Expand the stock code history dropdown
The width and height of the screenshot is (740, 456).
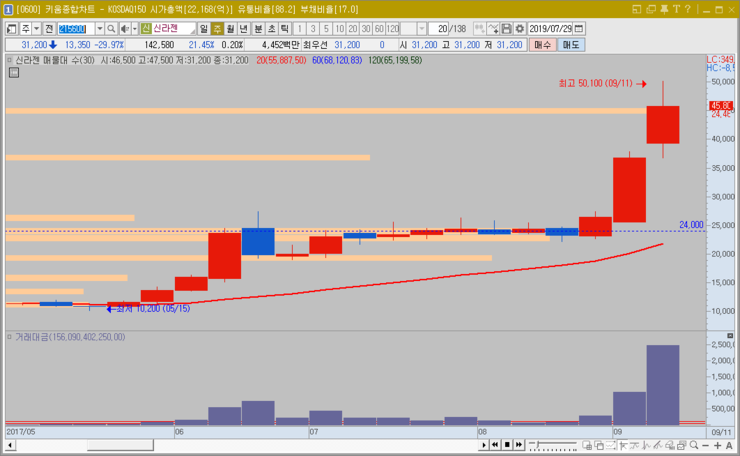click(100, 29)
